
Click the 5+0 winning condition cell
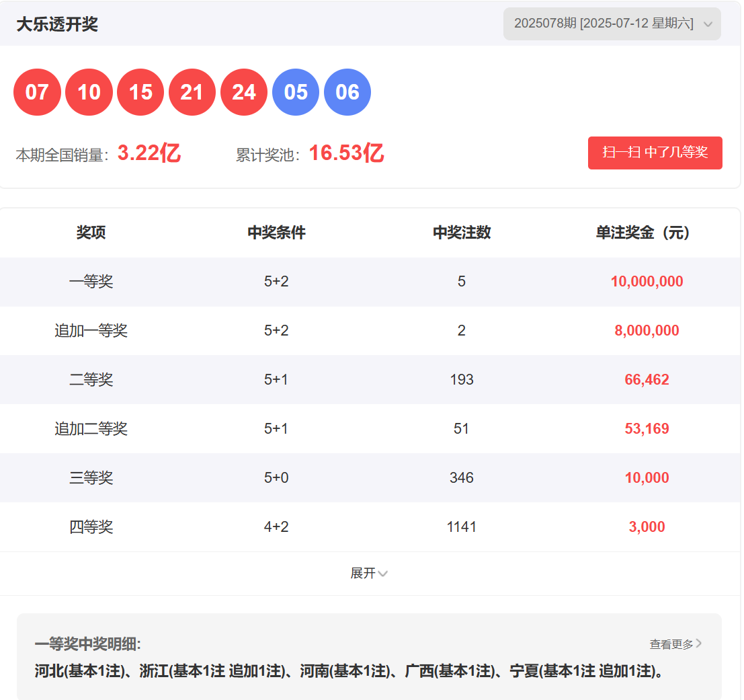coord(276,477)
